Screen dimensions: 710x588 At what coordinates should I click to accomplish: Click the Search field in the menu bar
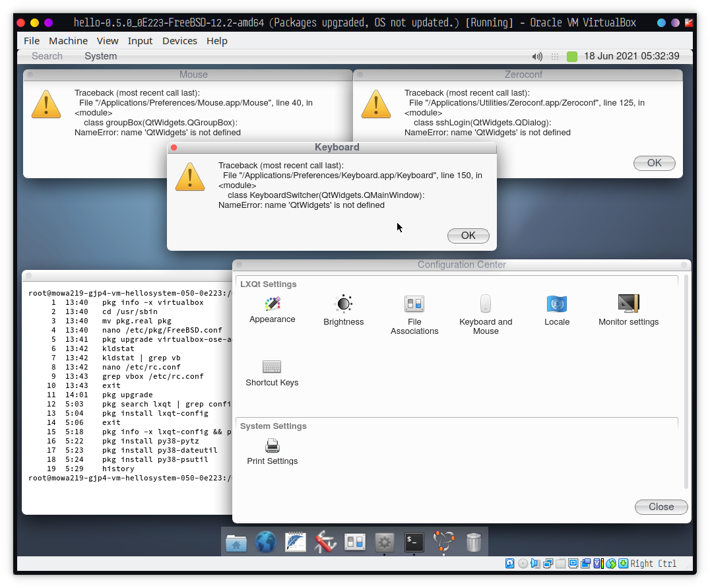point(47,56)
